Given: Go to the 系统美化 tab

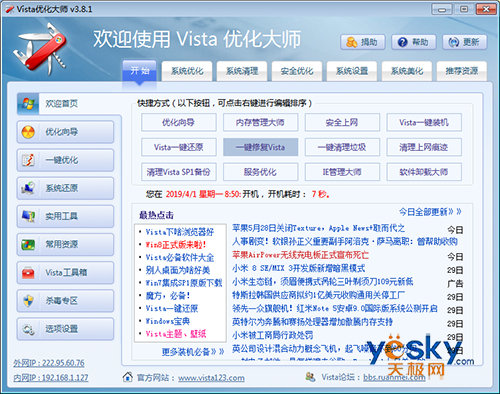Looking at the screenshot, I should [407, 71].
